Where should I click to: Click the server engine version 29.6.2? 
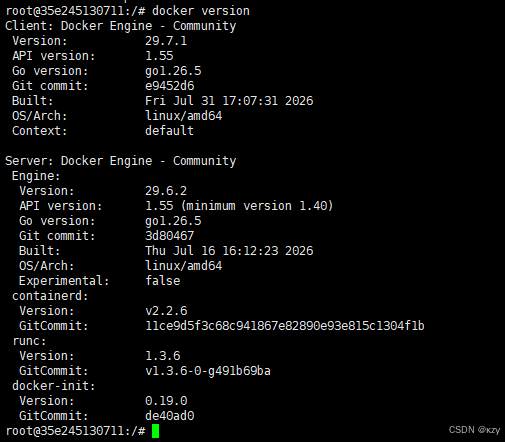coord(166,191)
